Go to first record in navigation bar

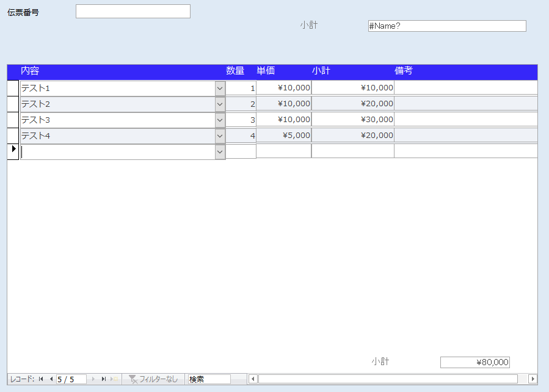click(41, 379)
